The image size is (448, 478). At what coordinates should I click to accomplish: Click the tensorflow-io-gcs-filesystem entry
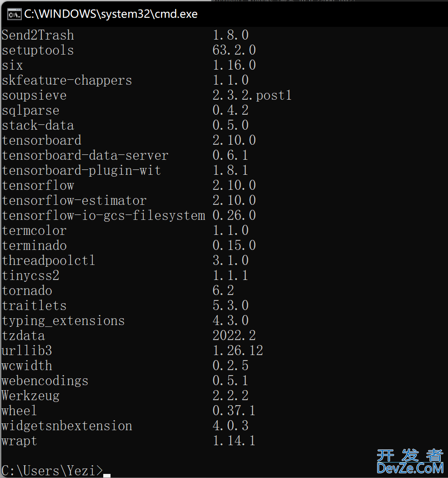coord(129,215)
